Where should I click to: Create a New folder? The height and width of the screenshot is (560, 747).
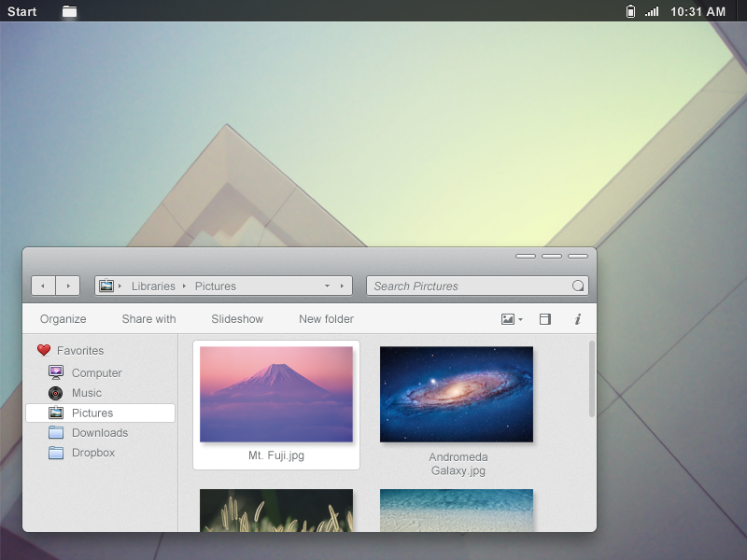326,318
